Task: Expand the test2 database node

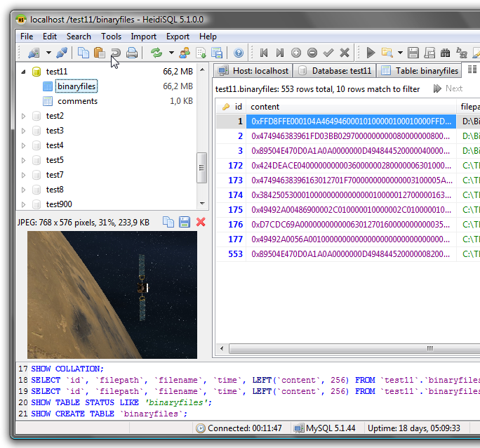Action: click(x=23, y=116)
